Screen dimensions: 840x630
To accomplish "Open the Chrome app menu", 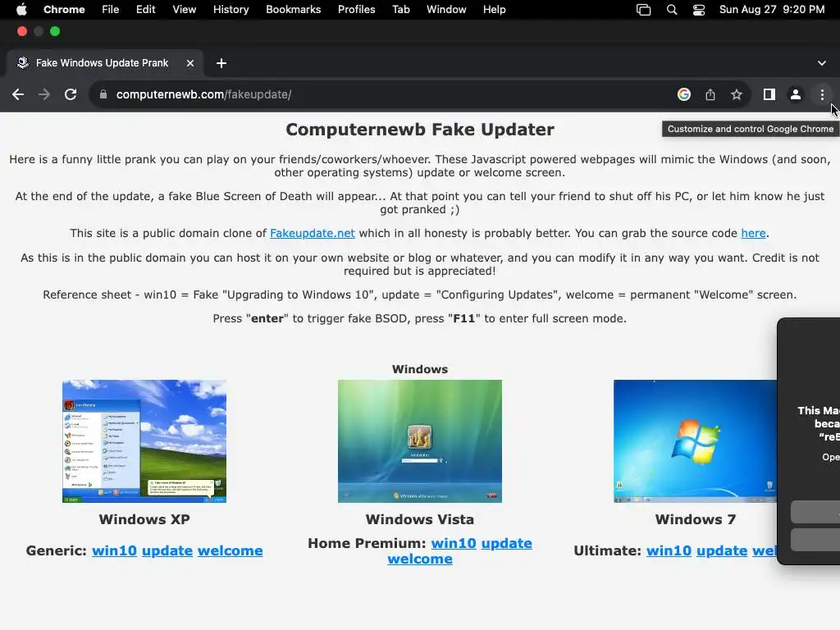I will point(64,10).
